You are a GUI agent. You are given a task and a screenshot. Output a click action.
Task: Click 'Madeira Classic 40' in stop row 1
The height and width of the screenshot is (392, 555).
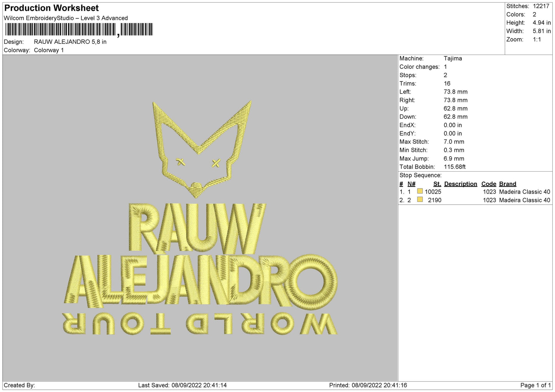click(x=525, y=192)
